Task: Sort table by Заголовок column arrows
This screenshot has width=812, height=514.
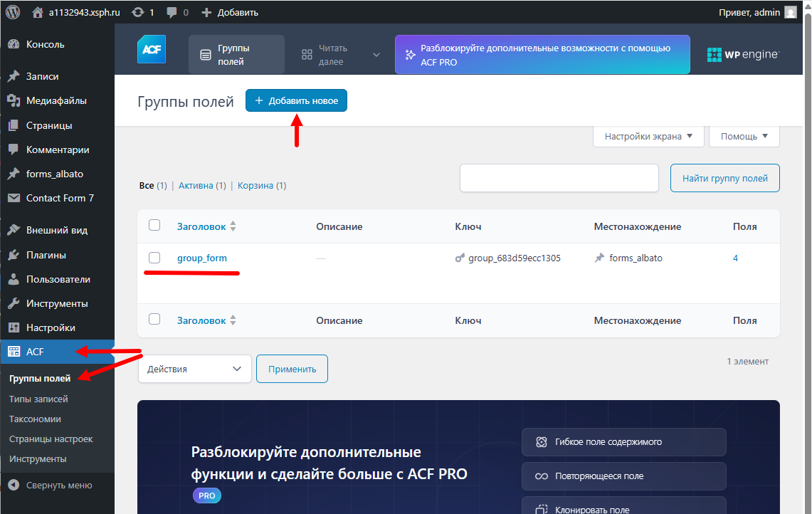Action: tap(233, 226)
